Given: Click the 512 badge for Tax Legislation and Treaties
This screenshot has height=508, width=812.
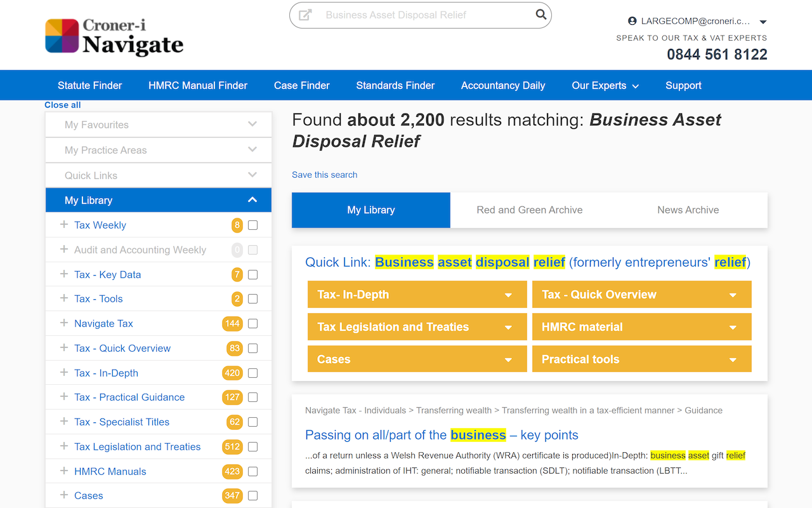Looking at the screenshot, I should pyautogui.click(x=232, y=446).
